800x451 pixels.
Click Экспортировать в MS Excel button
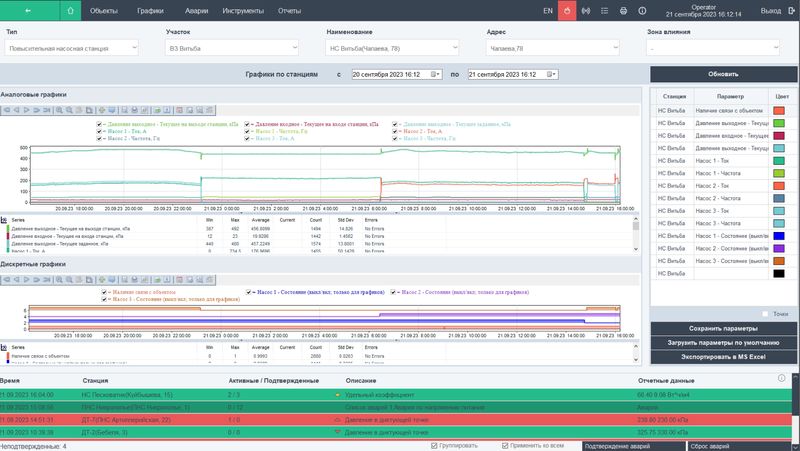[x=723, y=355]
